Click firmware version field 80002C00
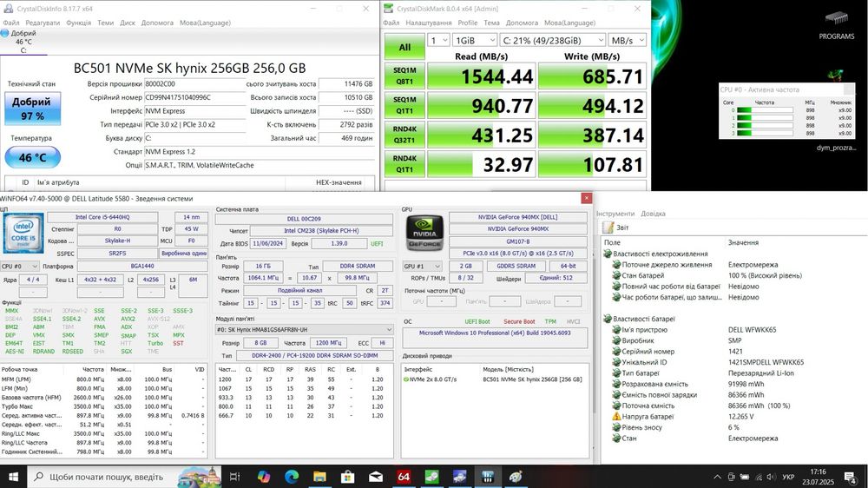The width and height of the screenshot is (868, 488). pos(194,83)
